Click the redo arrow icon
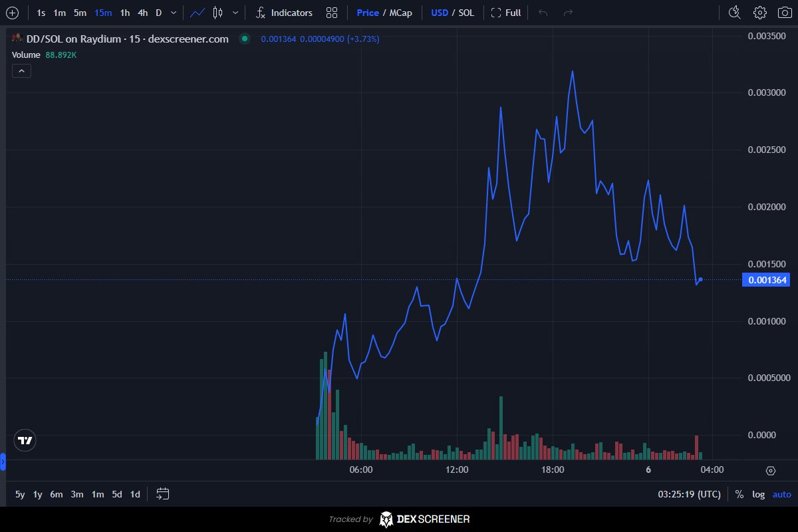 click(568, 13)
